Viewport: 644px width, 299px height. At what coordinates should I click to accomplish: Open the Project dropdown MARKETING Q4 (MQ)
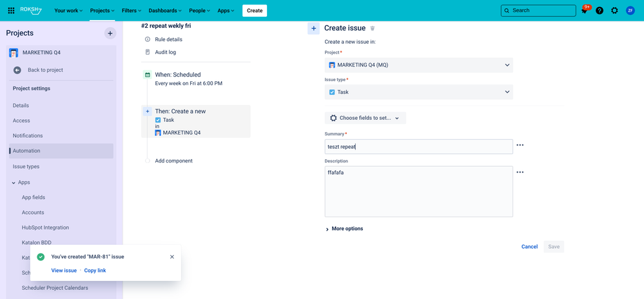click(419, 65)
